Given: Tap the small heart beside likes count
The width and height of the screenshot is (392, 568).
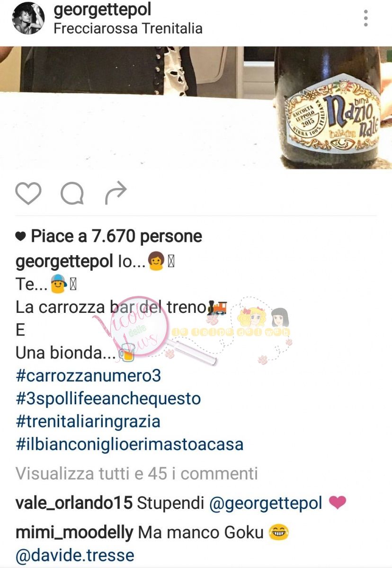Looking at the screenshot, I should (x=20, y=237).
